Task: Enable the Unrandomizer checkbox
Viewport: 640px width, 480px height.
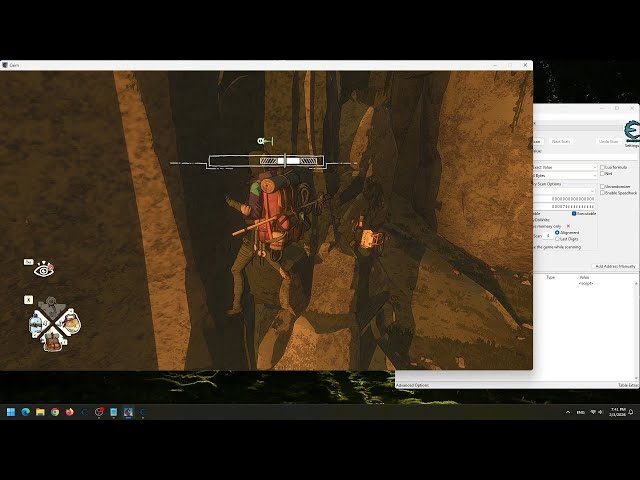Action: pos(602,186)
